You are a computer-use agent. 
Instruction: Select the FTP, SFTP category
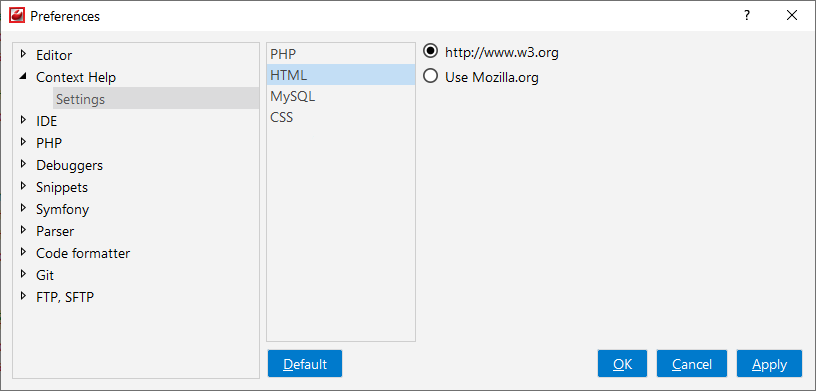[65, 297]
